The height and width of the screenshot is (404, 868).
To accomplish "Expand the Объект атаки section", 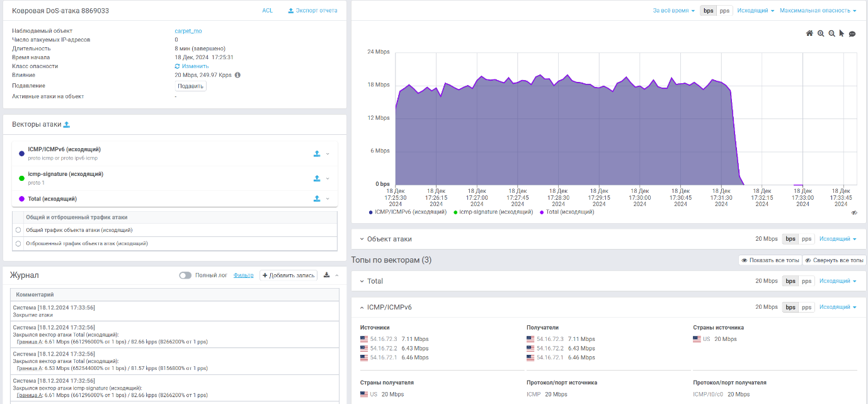I will coord(362,240).
